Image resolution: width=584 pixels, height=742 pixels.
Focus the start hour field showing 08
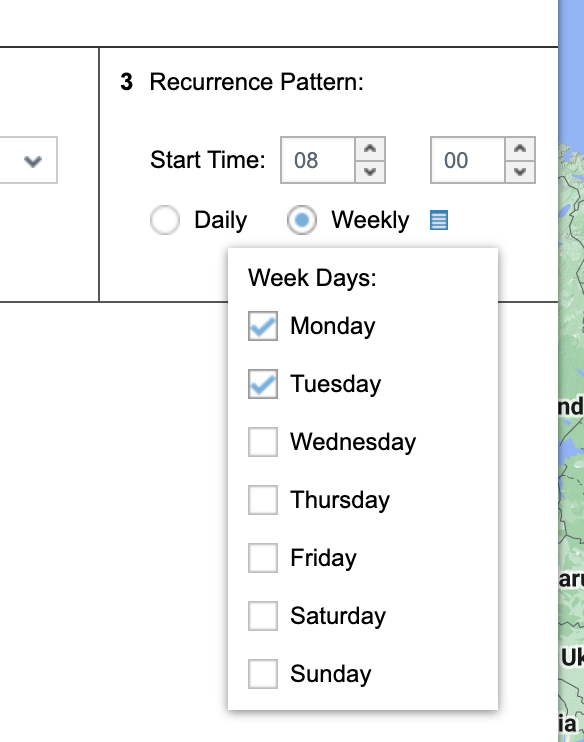318,160
